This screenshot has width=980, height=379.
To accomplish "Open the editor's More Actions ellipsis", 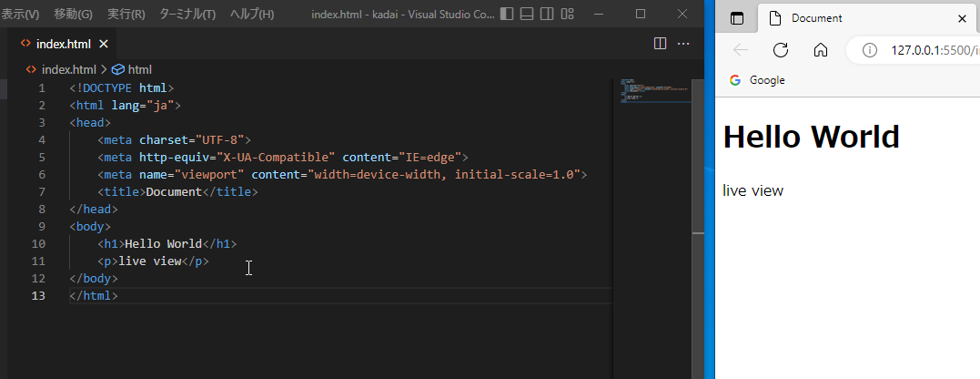I will [682, 44].
